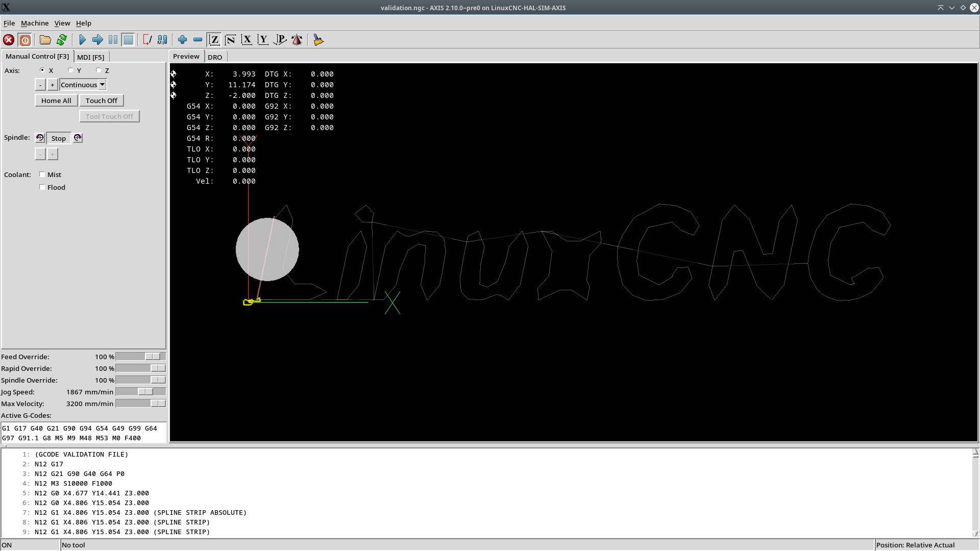980x551 pixels.
Task: Toggle the Machine Power button
Action: 24,40
